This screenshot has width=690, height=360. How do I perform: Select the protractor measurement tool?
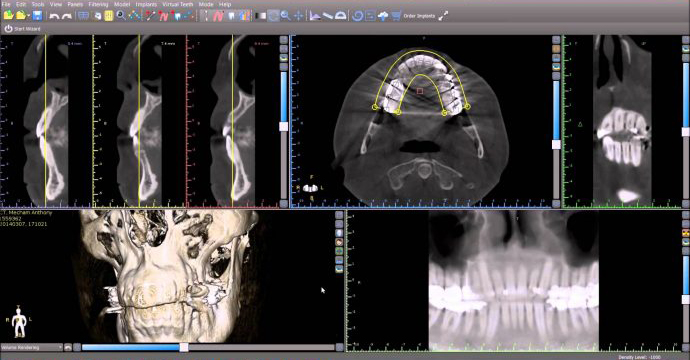click(341, 16)
